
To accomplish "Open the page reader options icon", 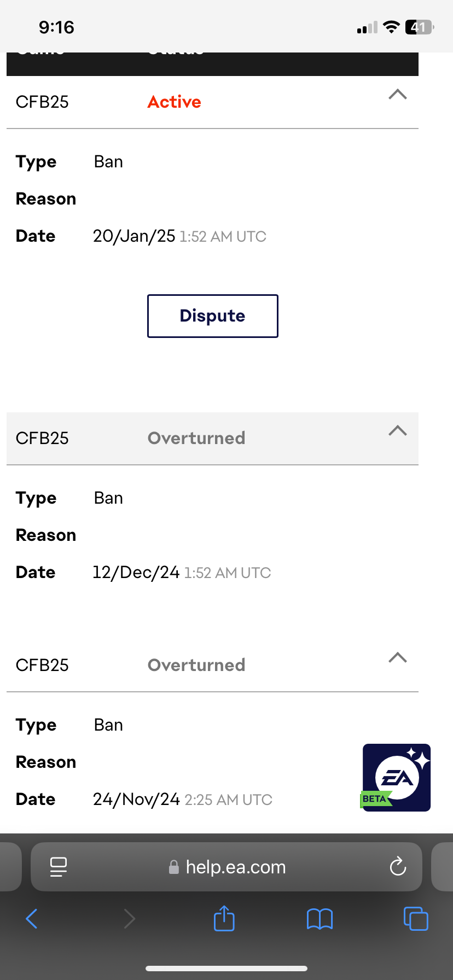I will click(59, 866).
